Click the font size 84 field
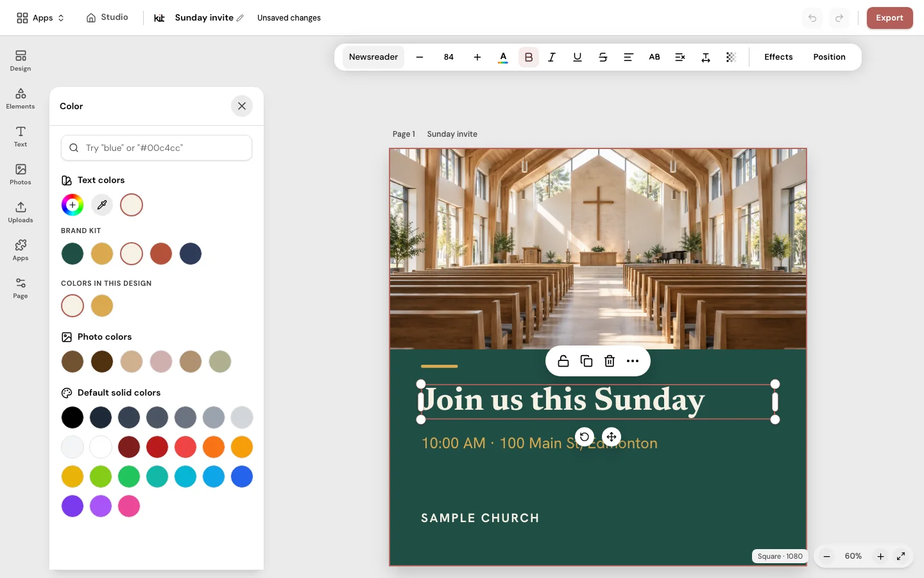 [x=449, y=57]
